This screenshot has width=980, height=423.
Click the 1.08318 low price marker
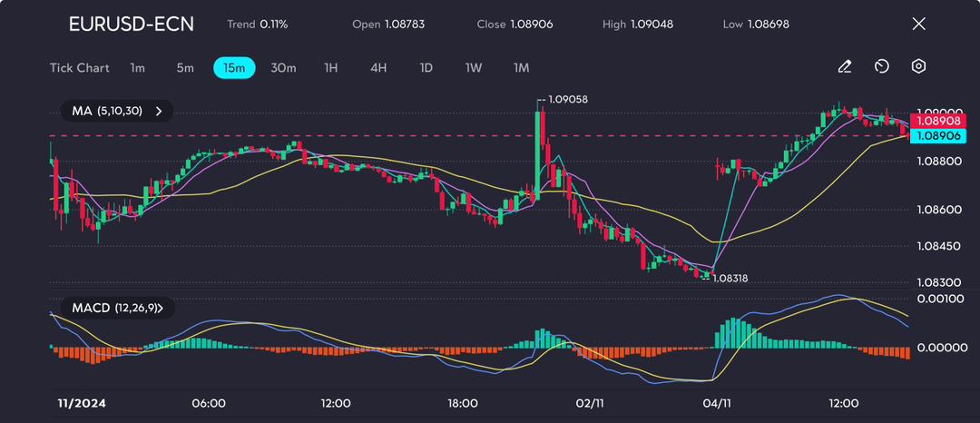click(x=730, y=279)
